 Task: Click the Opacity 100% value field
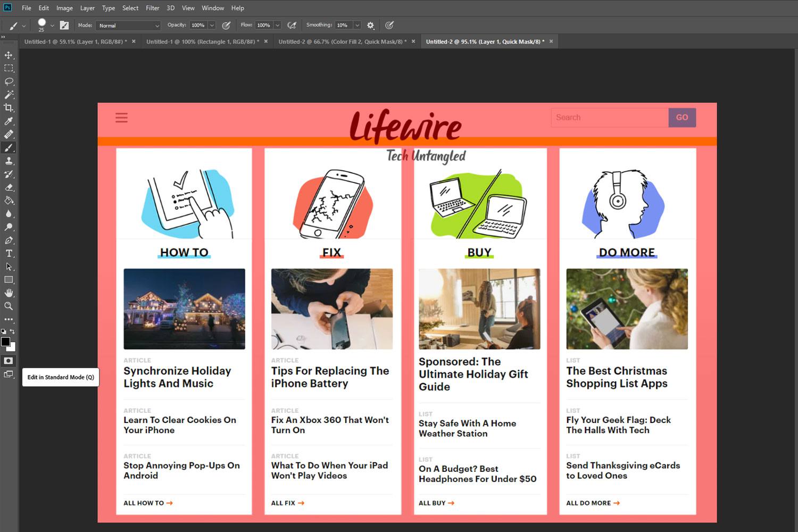click(198, 25)
